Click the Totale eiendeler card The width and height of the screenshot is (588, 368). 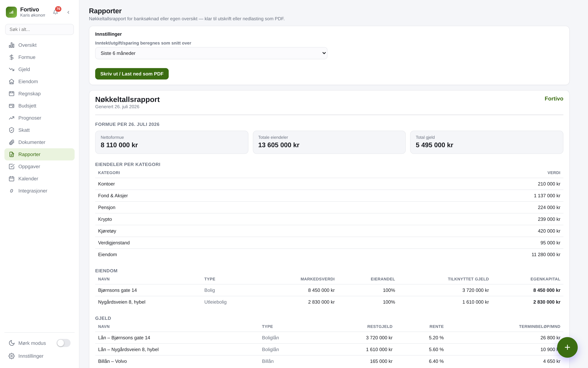(x=329, y=142)
